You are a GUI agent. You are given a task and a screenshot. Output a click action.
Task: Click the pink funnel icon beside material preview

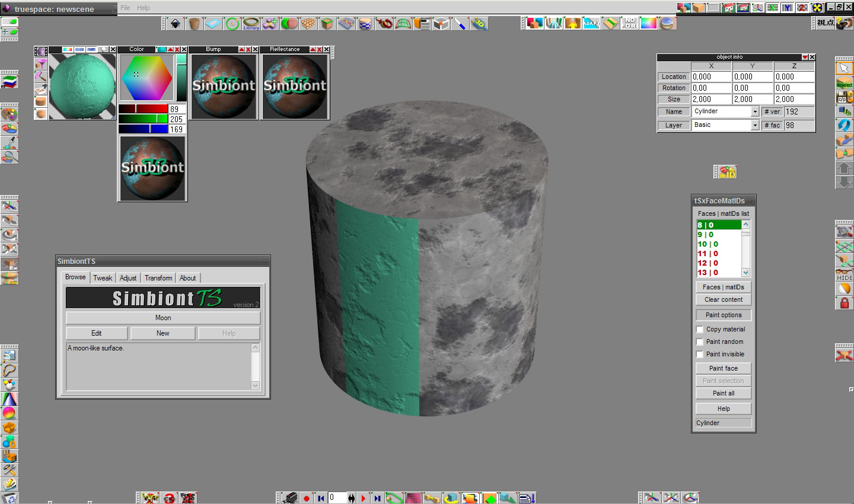[41, 63]
